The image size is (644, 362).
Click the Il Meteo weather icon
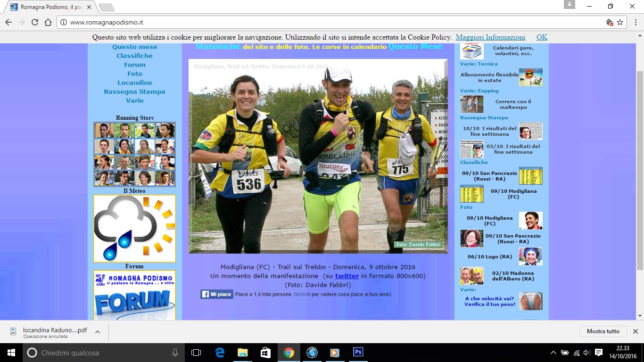coord(134,229)
